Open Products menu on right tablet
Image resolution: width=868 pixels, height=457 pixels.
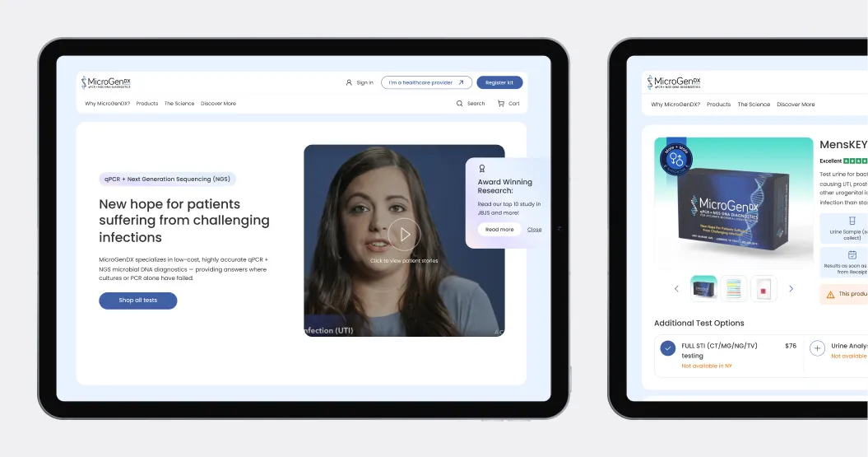pos(718,104)
